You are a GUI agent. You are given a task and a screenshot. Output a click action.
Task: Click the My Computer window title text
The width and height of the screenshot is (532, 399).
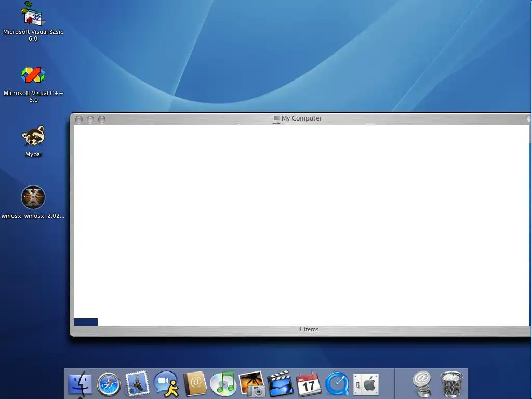click(302, 118)
